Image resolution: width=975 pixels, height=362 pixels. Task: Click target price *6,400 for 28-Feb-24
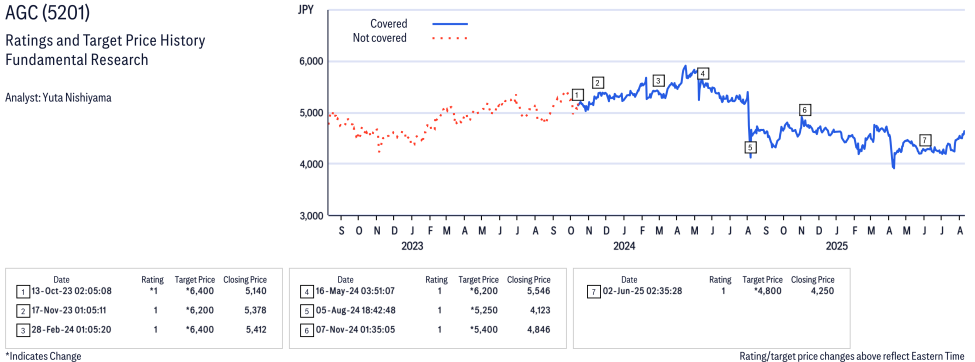199,330
